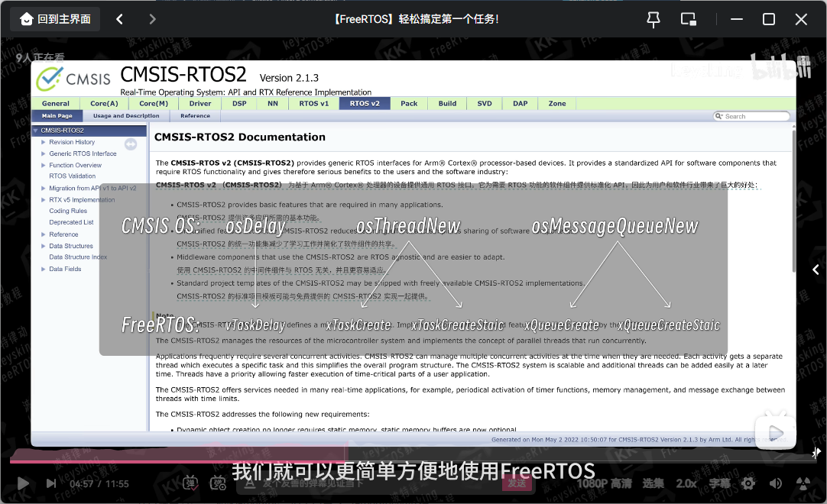
Task: Open the DAP tab
Action: pos(520,103)
